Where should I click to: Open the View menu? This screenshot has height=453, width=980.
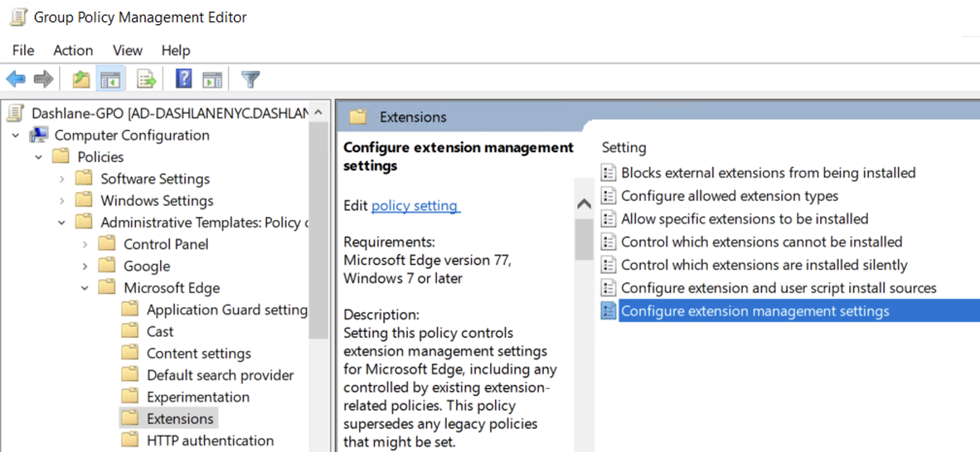pyautogui.click(x=127, y=50)
